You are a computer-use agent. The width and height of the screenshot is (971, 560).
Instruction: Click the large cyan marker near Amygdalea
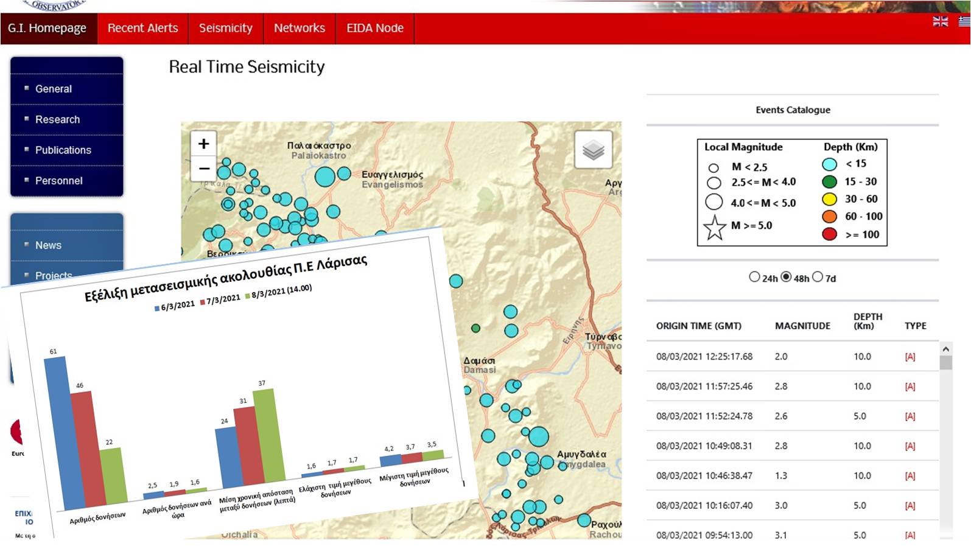click(x=538, y=436)
